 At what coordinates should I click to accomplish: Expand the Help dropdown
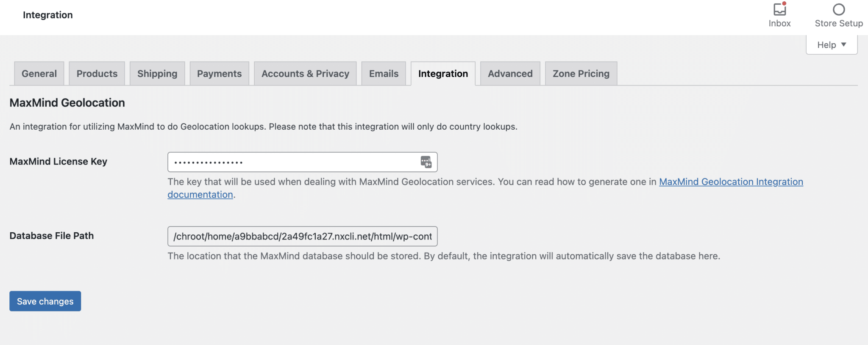tap(831, 45)
